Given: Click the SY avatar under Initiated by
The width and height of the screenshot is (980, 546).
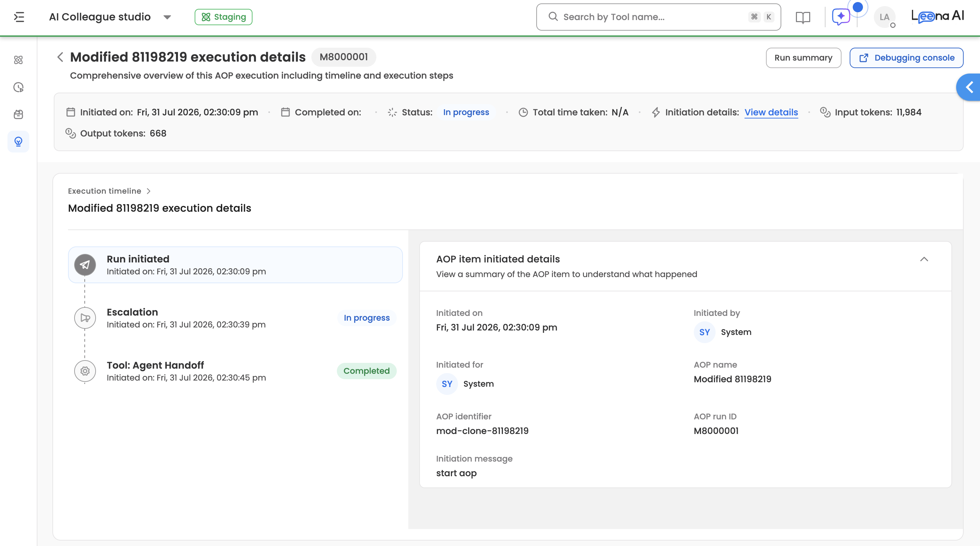Looking at the screenshot, I should (x=704, y=332).
